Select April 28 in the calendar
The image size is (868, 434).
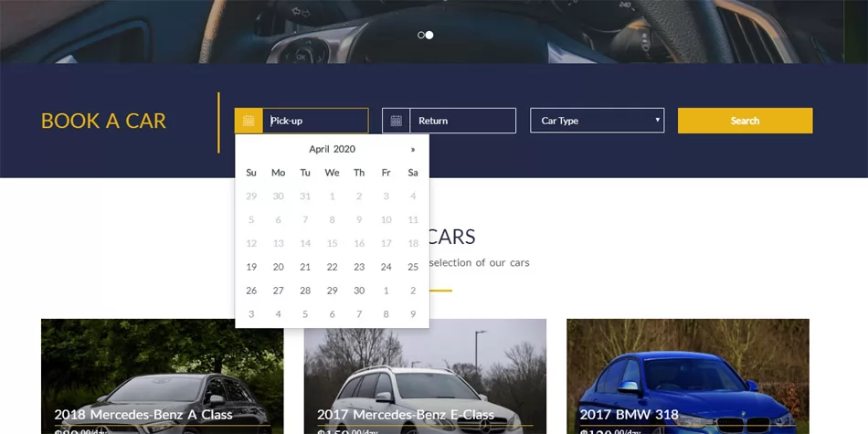(305, 291)
